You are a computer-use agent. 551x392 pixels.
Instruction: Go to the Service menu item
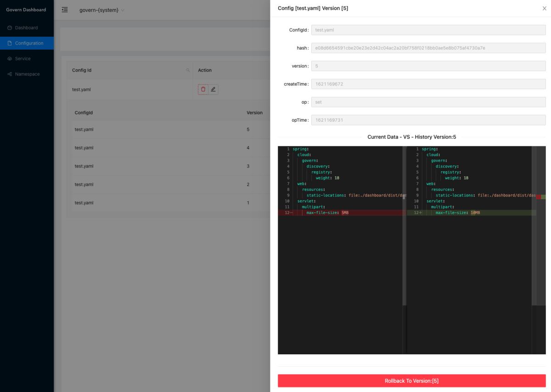point(22,59)
